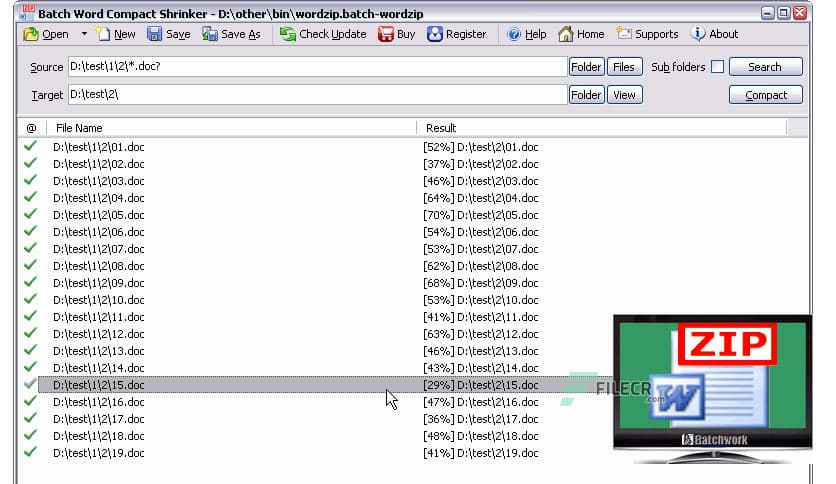The height and width of the screenshot is (484, 836).
Task: Open the Register dialog
Action: (456, 34)
